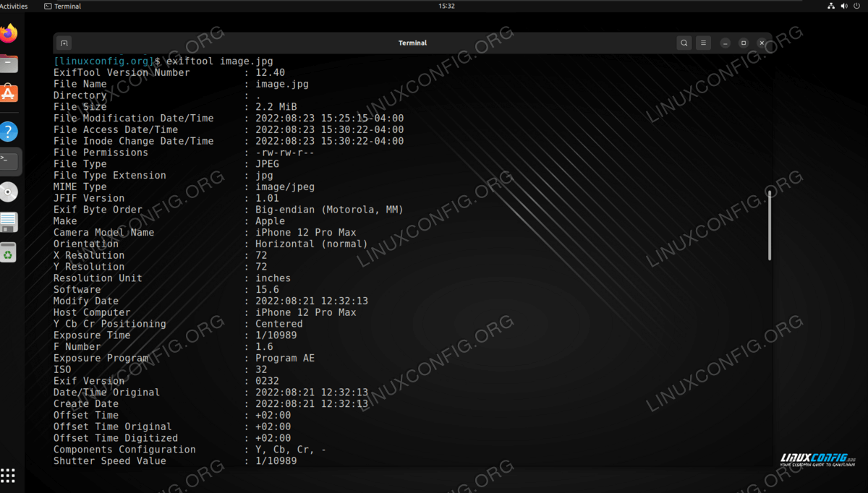Click the 'Host Computer' label
868x493 pixels.
point(92,312)
